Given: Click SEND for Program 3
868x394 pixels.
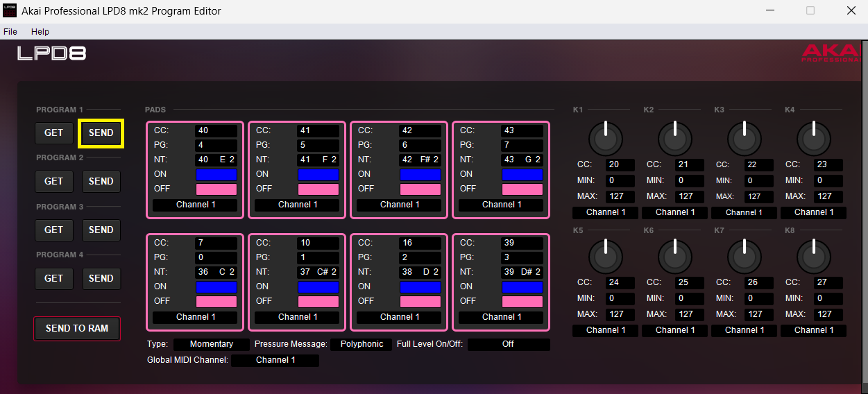Looking at the screenshot, I should [101, 230].
